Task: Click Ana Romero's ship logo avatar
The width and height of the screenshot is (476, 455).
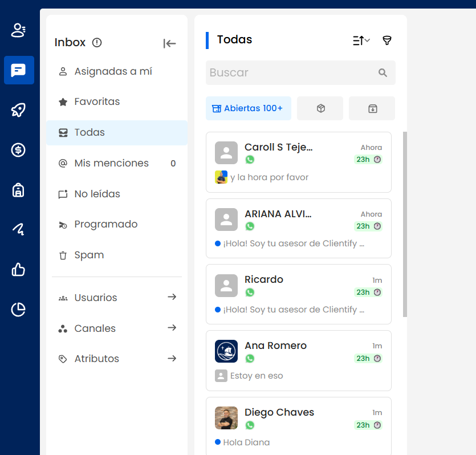Action: (x=226, y=351)
